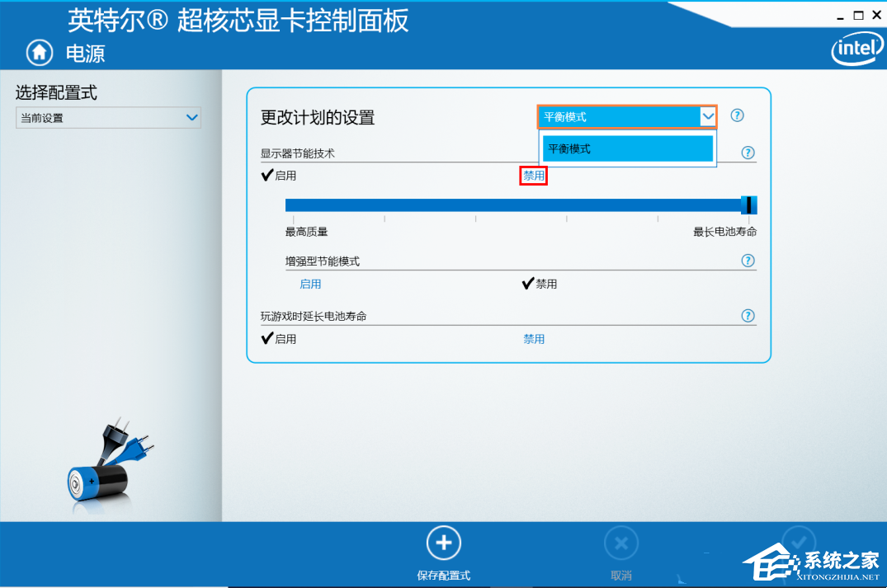Go to the home screen via house icon

40,53
